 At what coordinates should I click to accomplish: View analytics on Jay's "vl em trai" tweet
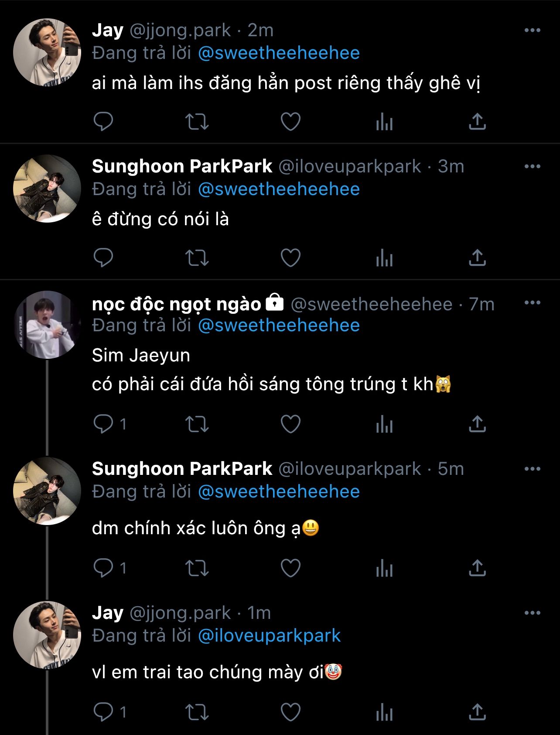[x=384, y=712]
